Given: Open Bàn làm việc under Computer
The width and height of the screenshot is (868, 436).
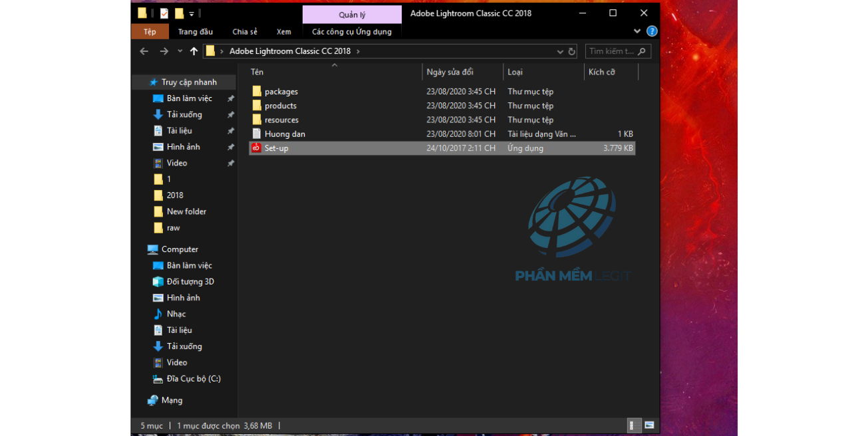Looking at the screenshot, I should (189, 265).
